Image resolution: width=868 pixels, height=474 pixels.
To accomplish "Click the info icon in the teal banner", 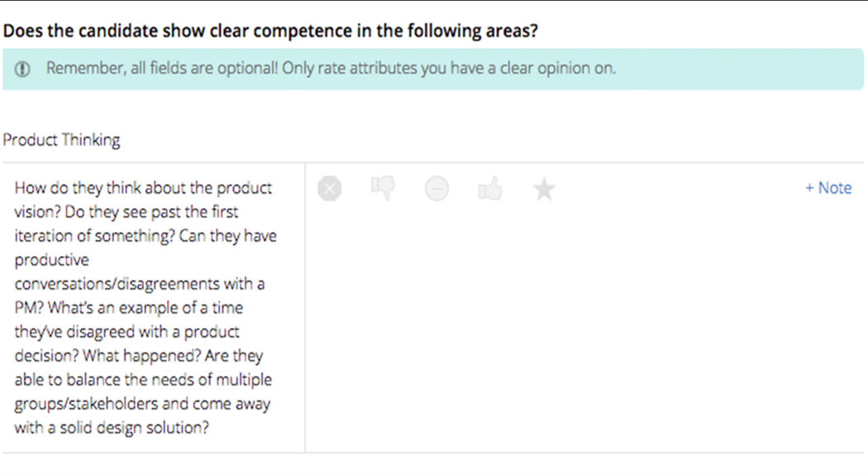I will [x=24, y=69].
